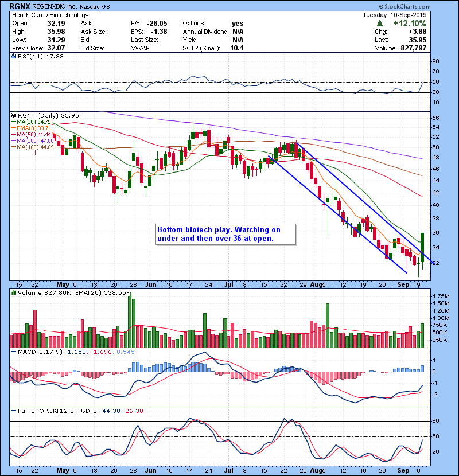Click the tall green final candle reaching 36
Screen dimensions: 459x476
(422, 247)
